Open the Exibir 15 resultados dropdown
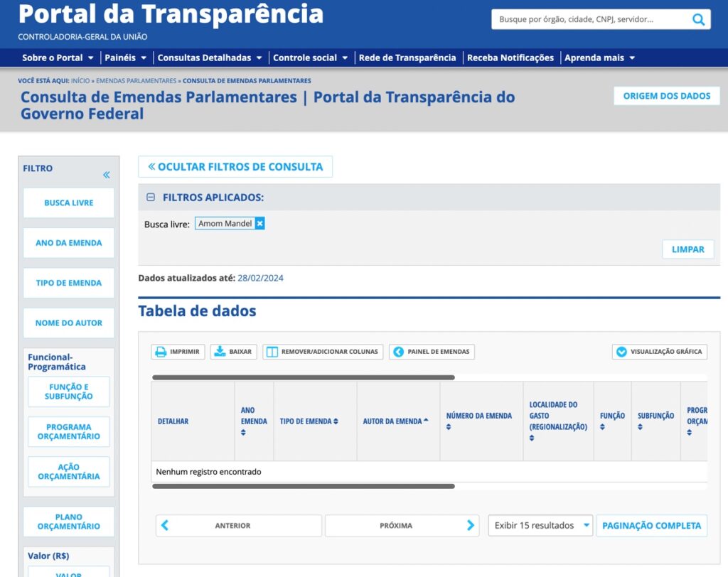 pos(540,526)
